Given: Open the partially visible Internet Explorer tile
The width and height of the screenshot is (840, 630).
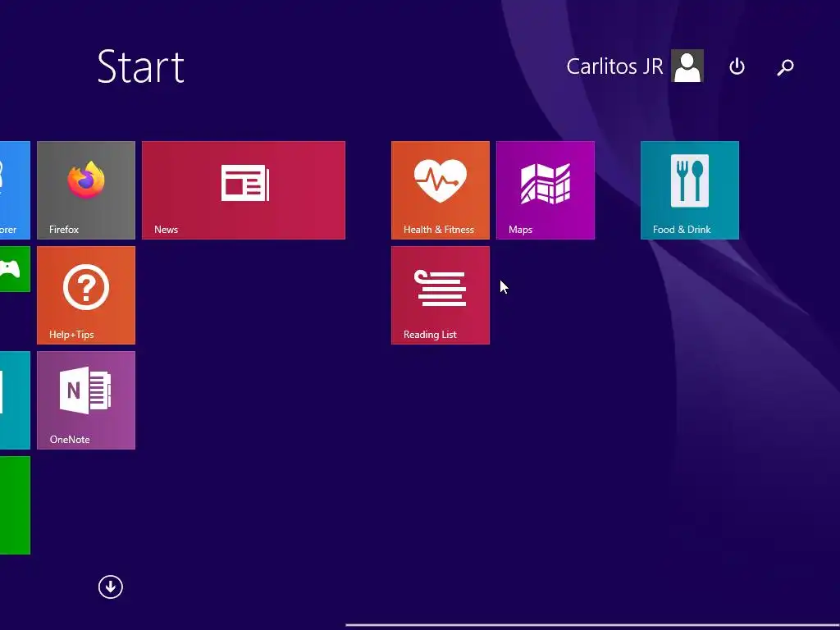Looking at the screenshot, I should [x=15, y=190].
